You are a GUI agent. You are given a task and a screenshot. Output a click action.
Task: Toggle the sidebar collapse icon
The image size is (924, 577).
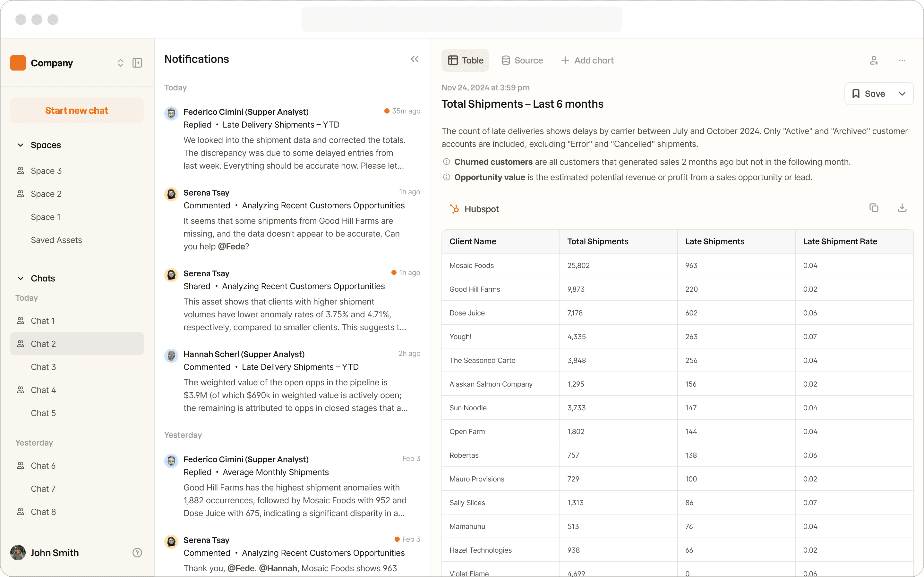coord(137,63)
